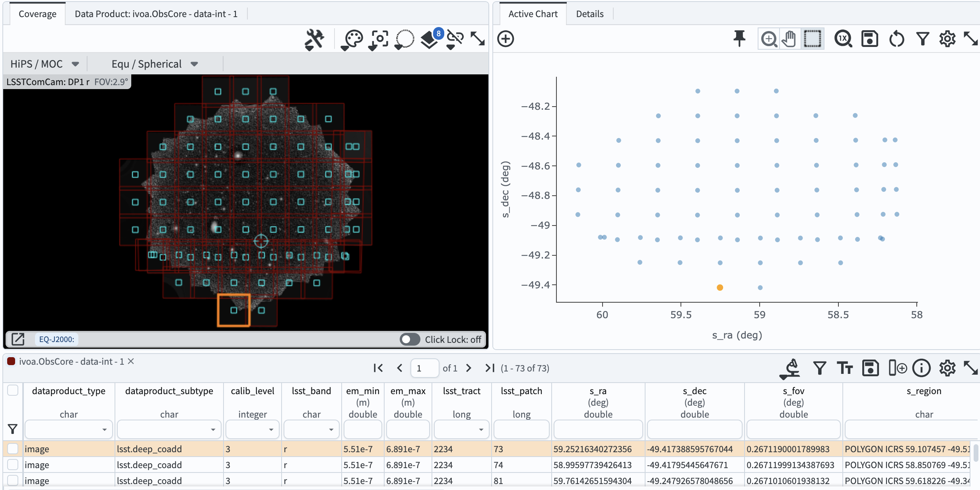This screenshot has height=490, width=980.
Task: Open the Data Product ivoa.ObsCore tab
Action: tap(156, 14)
